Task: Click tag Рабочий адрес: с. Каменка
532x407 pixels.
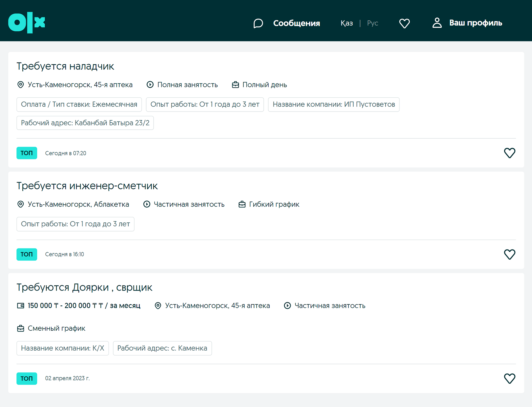Action: tap(162, 348)
